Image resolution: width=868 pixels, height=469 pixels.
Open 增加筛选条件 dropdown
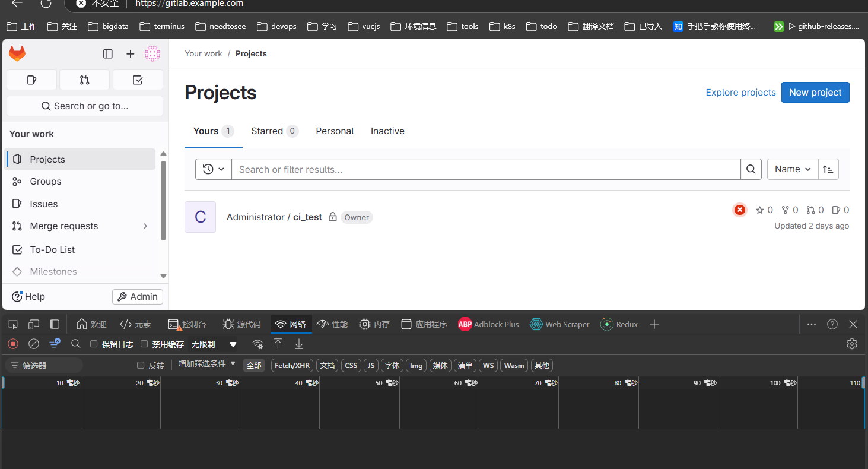207,363
